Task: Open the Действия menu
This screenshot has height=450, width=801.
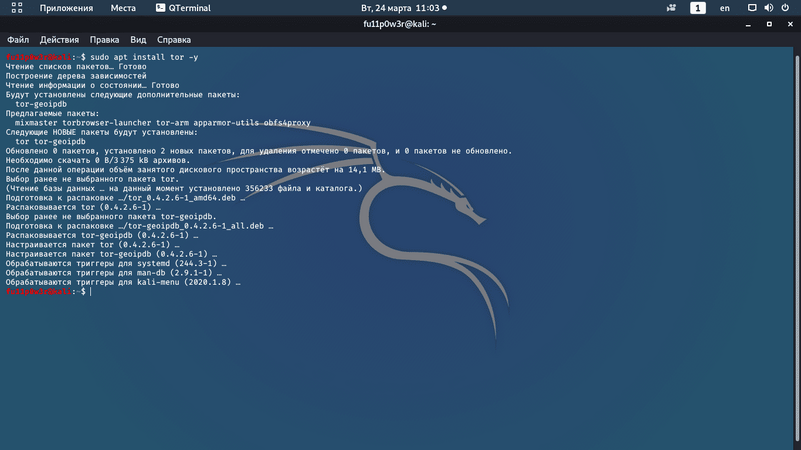Action: [59, 40]
